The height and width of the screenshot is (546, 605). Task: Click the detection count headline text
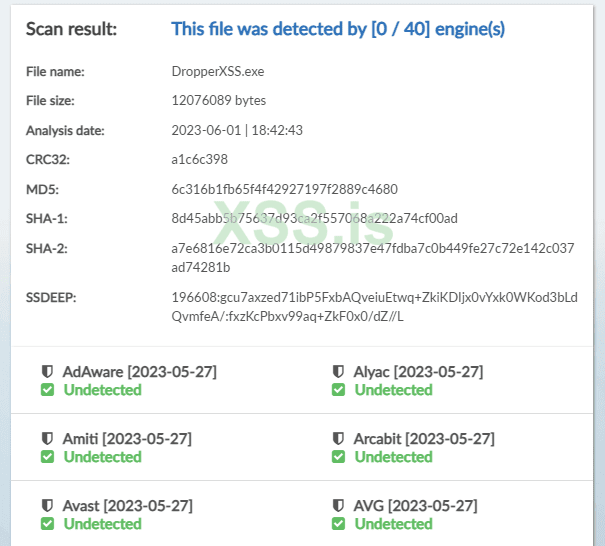point(338,29)
